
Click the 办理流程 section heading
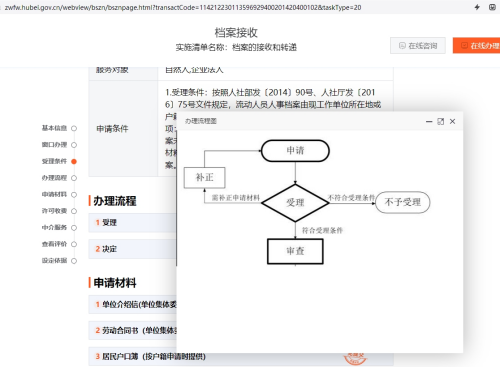coord(115,201)
